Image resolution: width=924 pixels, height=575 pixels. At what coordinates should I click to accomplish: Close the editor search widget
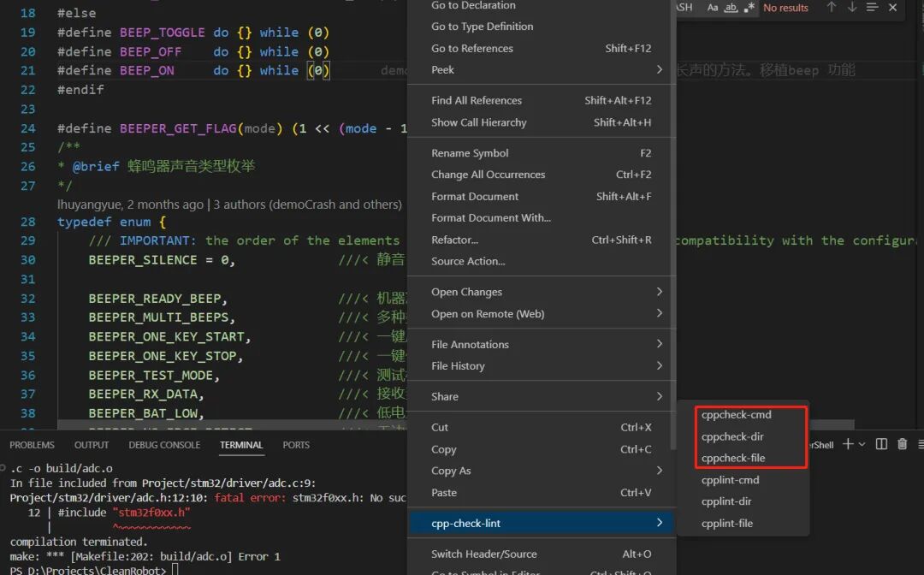[892, 8]
